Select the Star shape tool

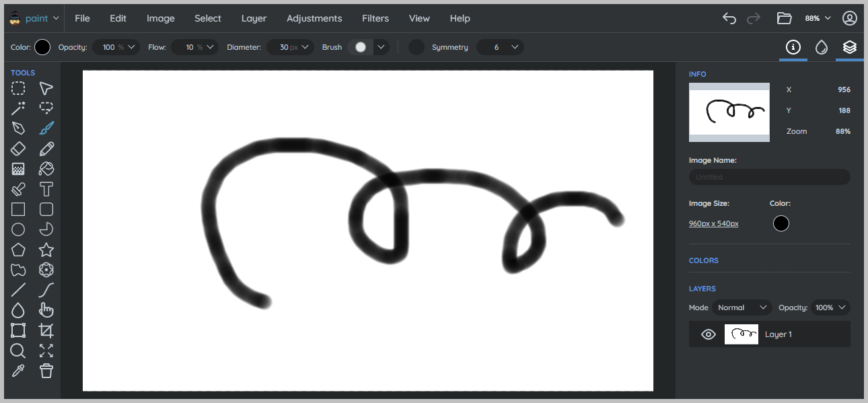(46, 250)
